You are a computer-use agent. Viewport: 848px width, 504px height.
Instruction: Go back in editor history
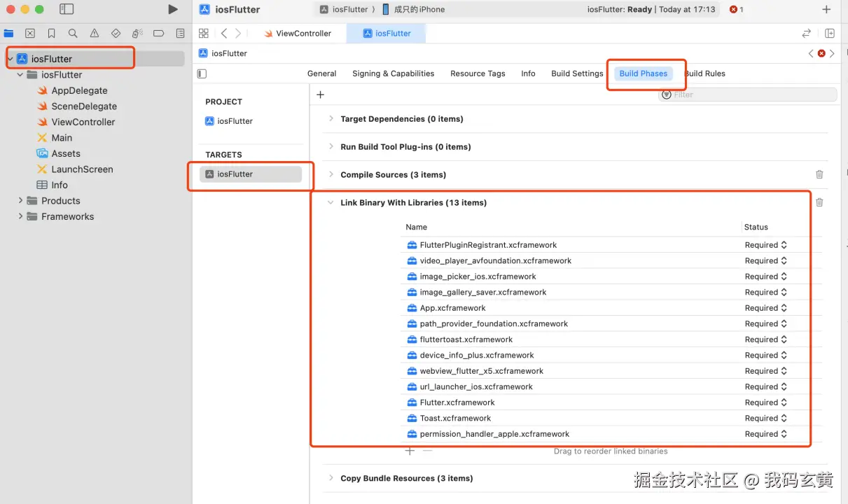click(224, 33)
